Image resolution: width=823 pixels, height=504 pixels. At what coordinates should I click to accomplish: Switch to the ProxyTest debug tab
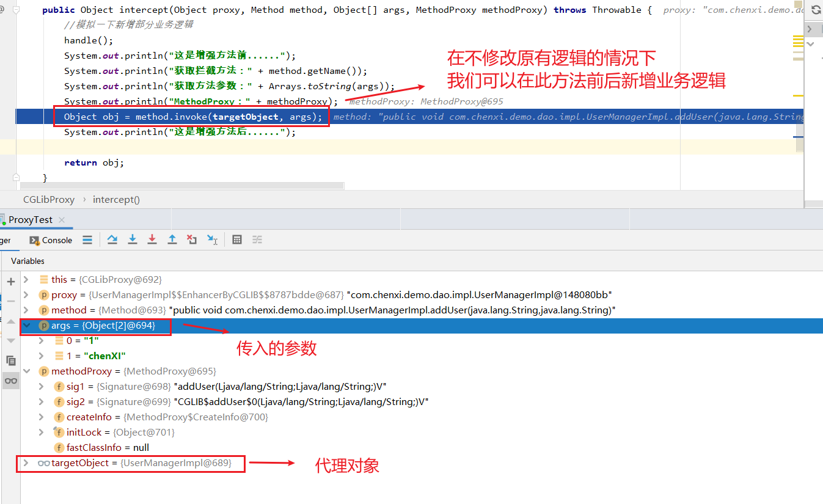tap(30, 220)
